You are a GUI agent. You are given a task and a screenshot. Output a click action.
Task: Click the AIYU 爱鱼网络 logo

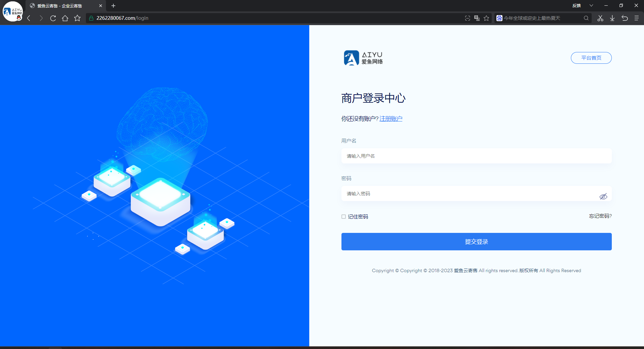363,58
